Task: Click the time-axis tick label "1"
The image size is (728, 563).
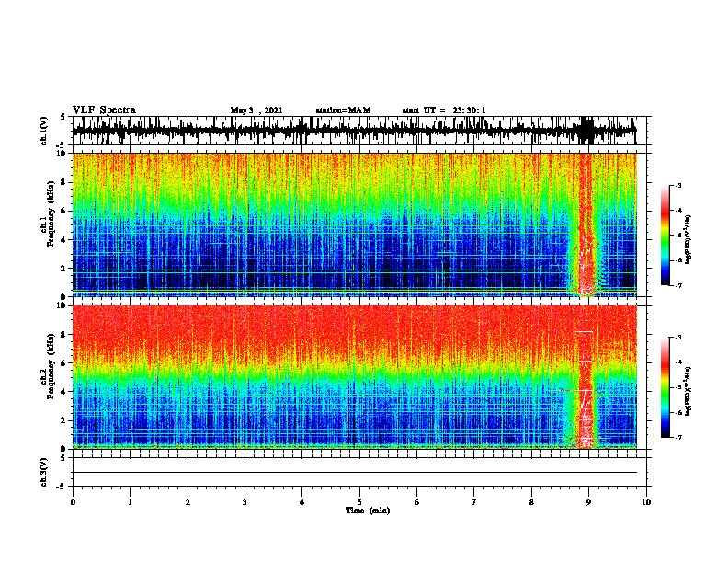Action: (x=130, y=502)
